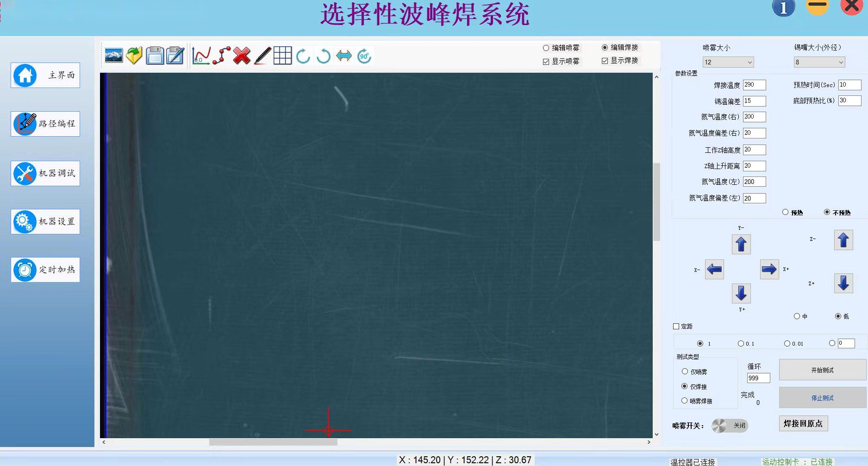Image resolution: width=868 pixels, height=466 pixels.
Task: Select 中 speed radio button
Action: click(x=797, y=316)
